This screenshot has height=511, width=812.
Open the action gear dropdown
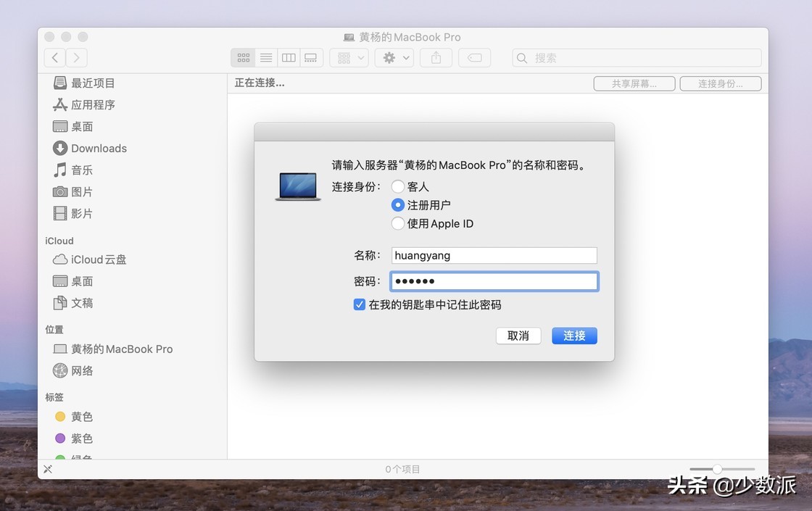click(394, 57)
